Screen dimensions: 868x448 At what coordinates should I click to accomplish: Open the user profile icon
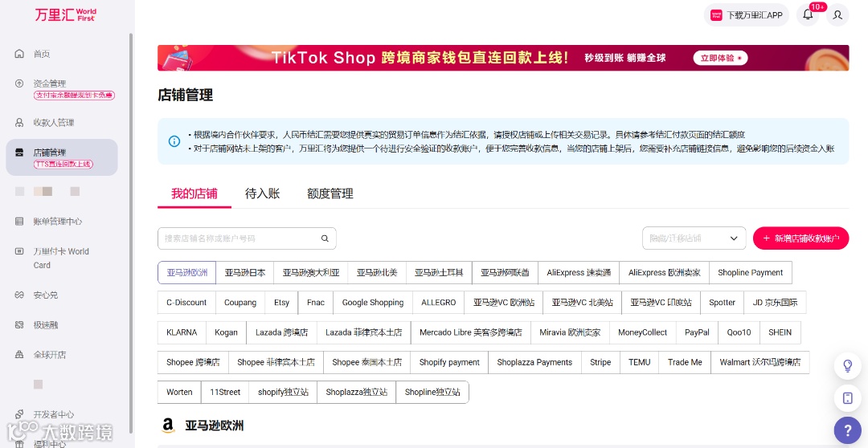point(837,15)
